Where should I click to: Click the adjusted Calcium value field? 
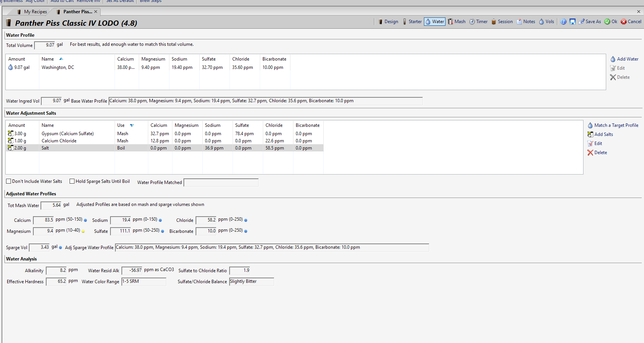(44, 220)
